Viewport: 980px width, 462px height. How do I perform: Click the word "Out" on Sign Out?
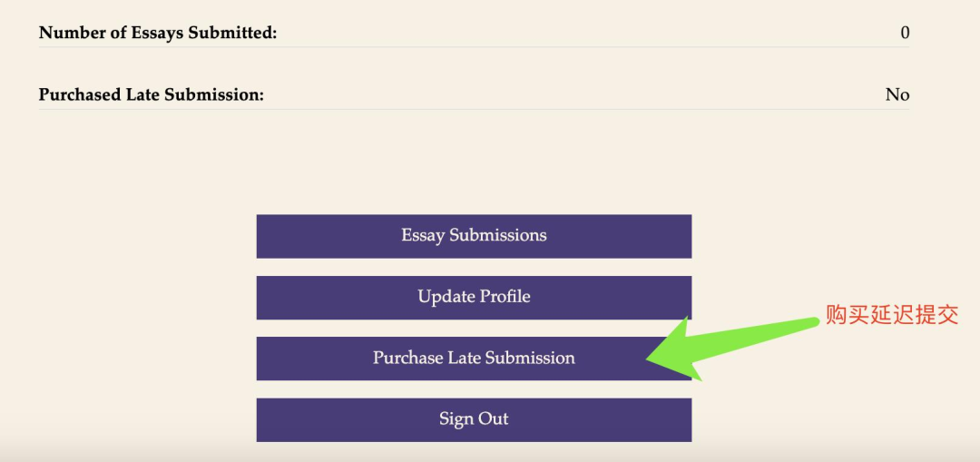tap(494, 418)
